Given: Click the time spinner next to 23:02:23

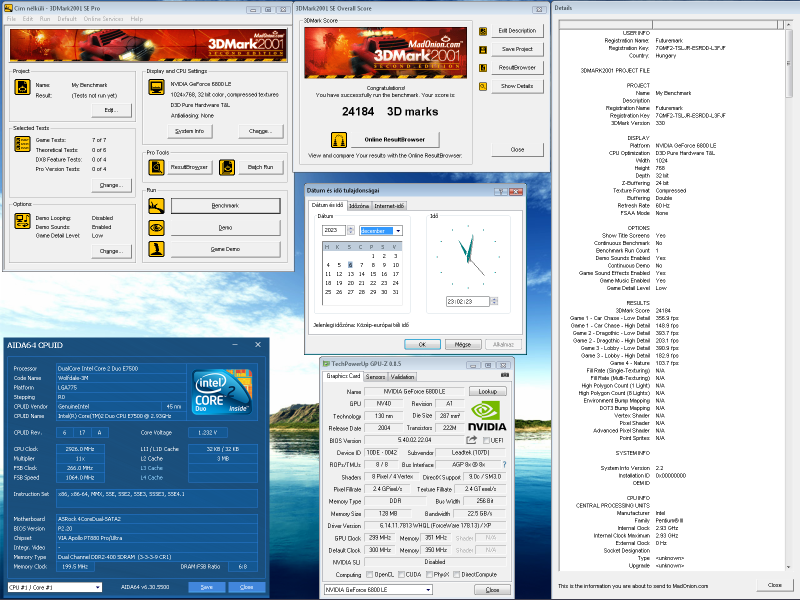Looking at the screenshot, I should point(494,302).
